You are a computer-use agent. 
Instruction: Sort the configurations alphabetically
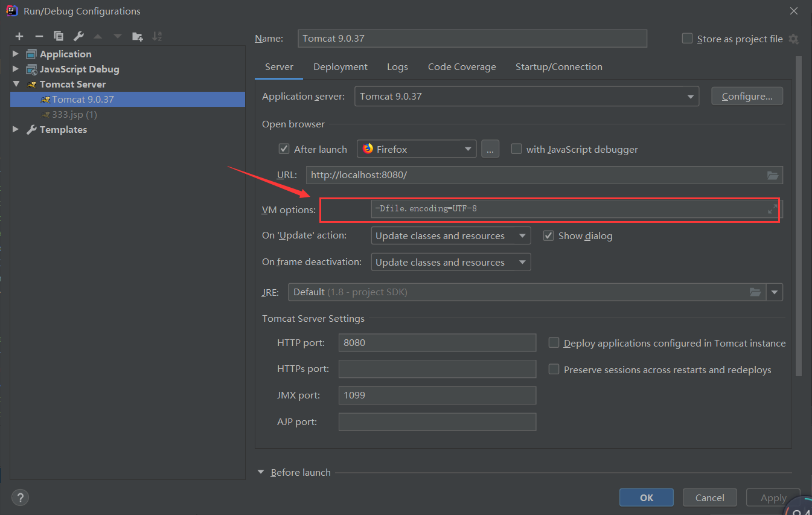point(157,36)
